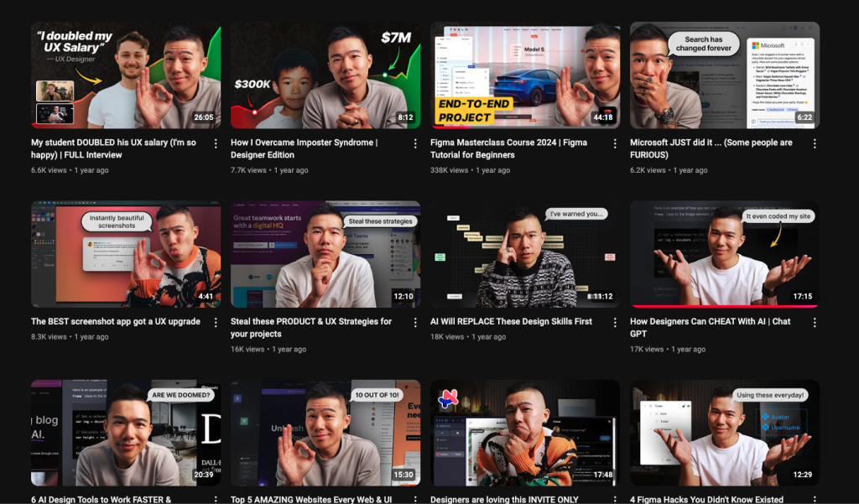This screenshot has height=504, width=859.
Task: Open the 'Using these everyday!' Figma hacks thumbnail
Action: click(x=725, y=433)
